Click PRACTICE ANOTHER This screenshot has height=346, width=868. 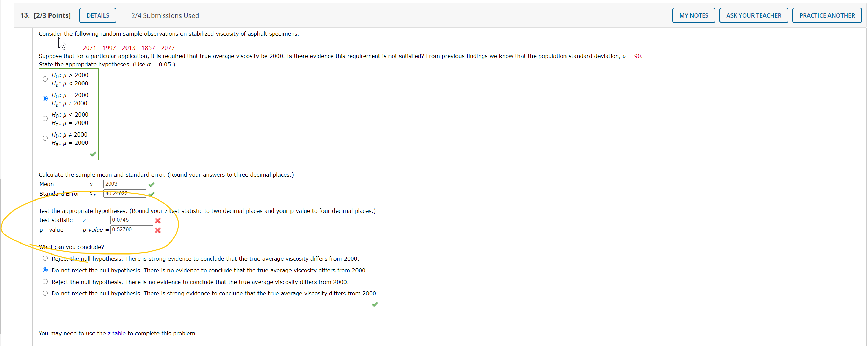827,15
